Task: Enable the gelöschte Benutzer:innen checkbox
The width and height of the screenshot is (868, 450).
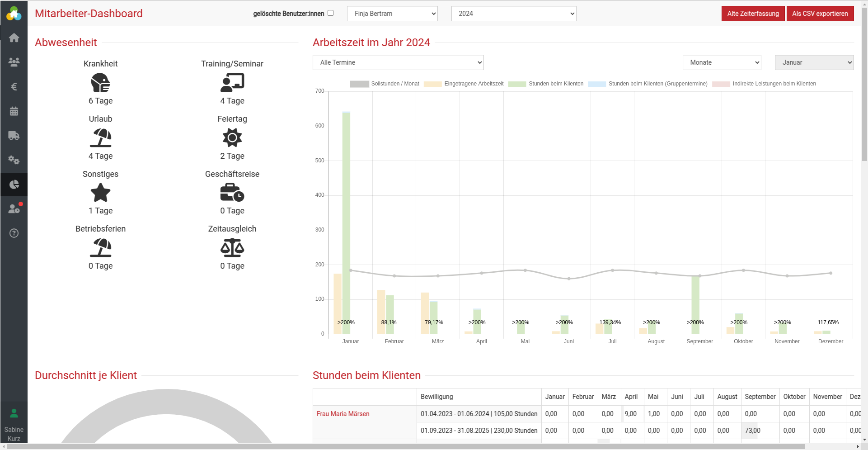Action: (330, 13)
